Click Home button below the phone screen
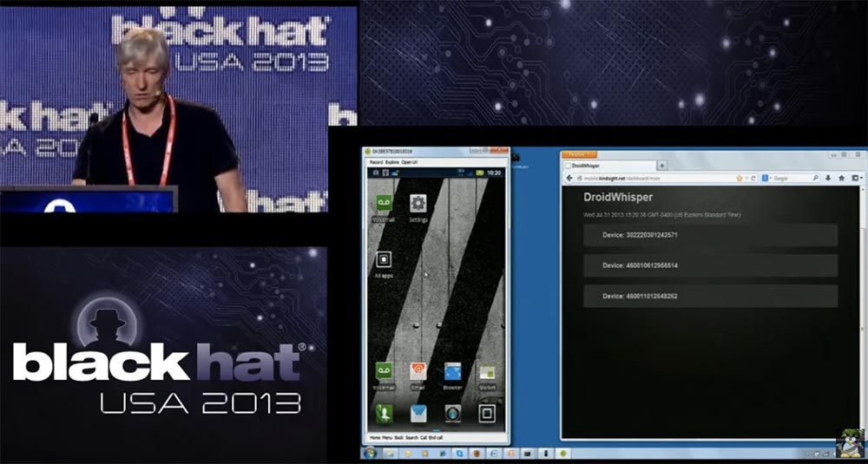The height and width of the screenshot is (464, 868). pos(375,437)
